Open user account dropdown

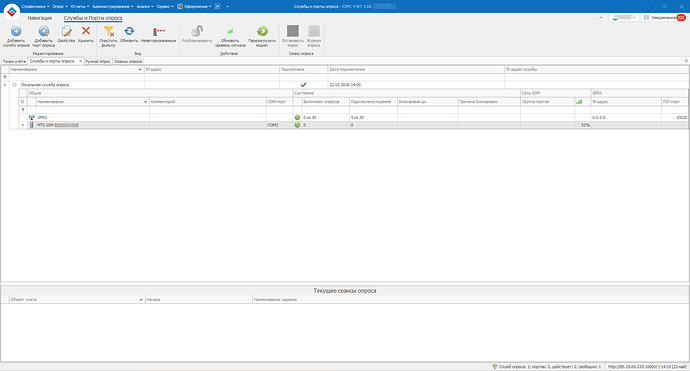click(625, 18)
